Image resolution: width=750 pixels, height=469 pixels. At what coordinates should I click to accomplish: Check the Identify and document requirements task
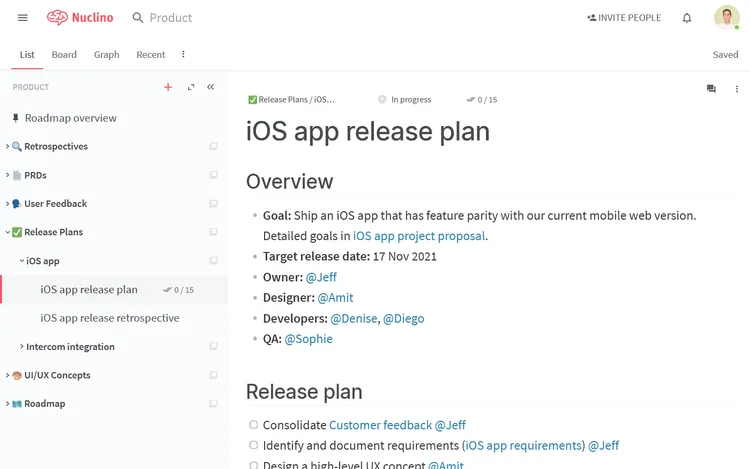pos(254,445)
